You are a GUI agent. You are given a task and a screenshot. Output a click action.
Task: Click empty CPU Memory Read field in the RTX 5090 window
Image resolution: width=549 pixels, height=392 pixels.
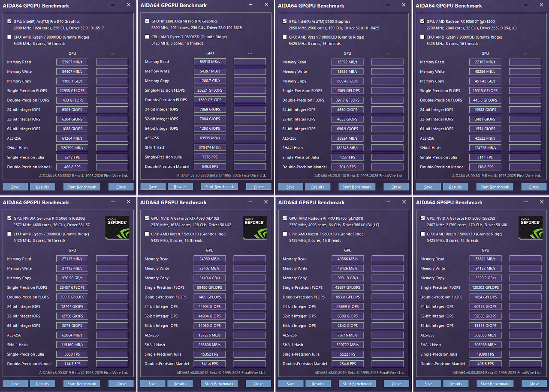pyautogui.click(x=525, y=259)
